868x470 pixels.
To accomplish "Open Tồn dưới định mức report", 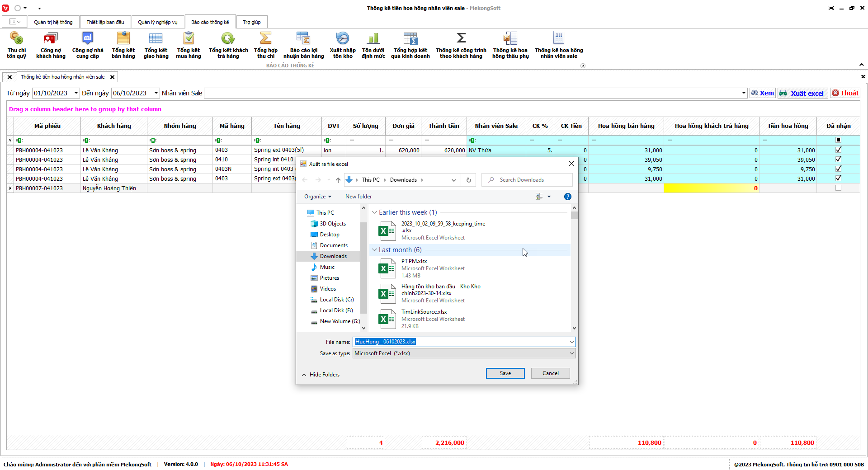I will click(373, 45).
